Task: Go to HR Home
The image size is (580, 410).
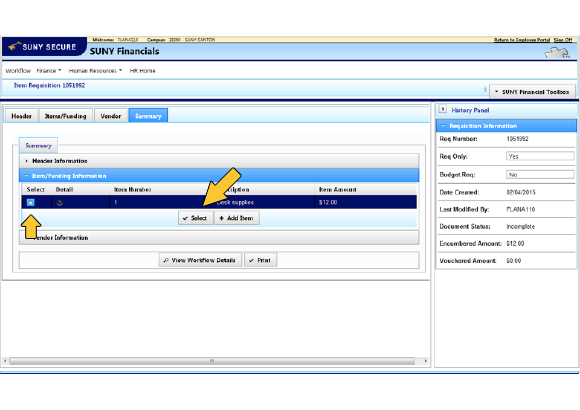Action: point(142,71)
